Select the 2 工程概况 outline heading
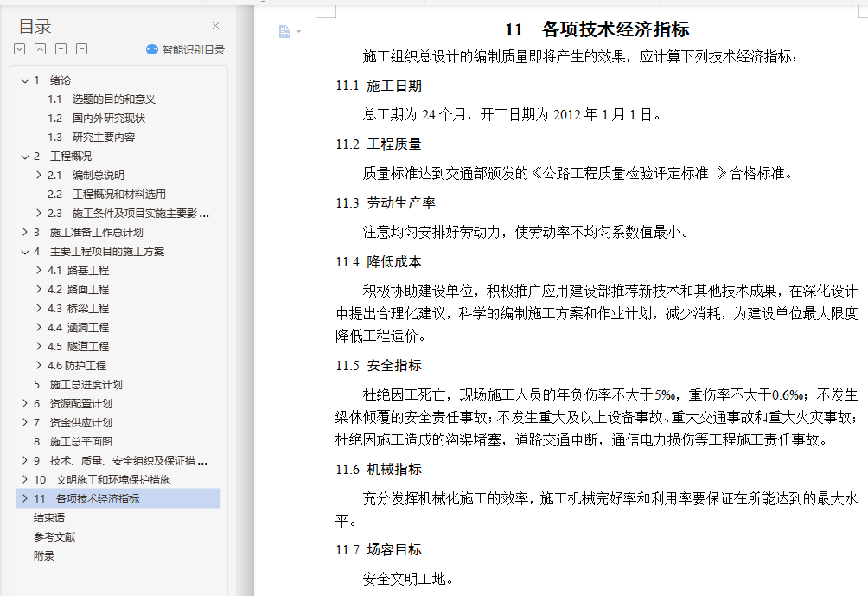868x596 pixels. (x=62, y=157)
